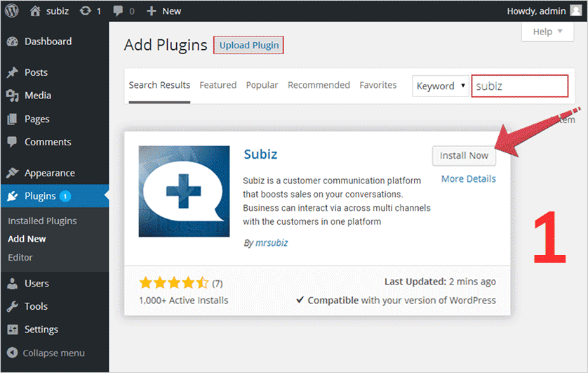Screen dimensions: 588x373
Task: Click the admin avatar icon
Action: coord(575,11)
